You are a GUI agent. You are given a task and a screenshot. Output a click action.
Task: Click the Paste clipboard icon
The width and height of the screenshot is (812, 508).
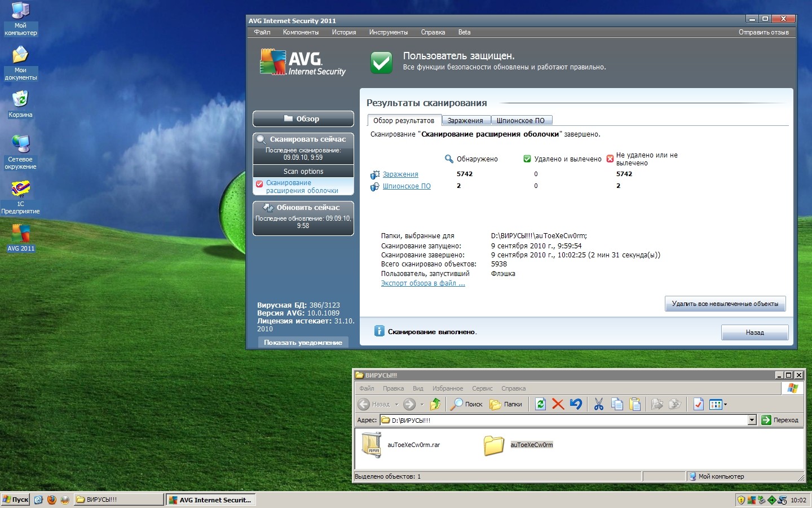coord(635,404)
